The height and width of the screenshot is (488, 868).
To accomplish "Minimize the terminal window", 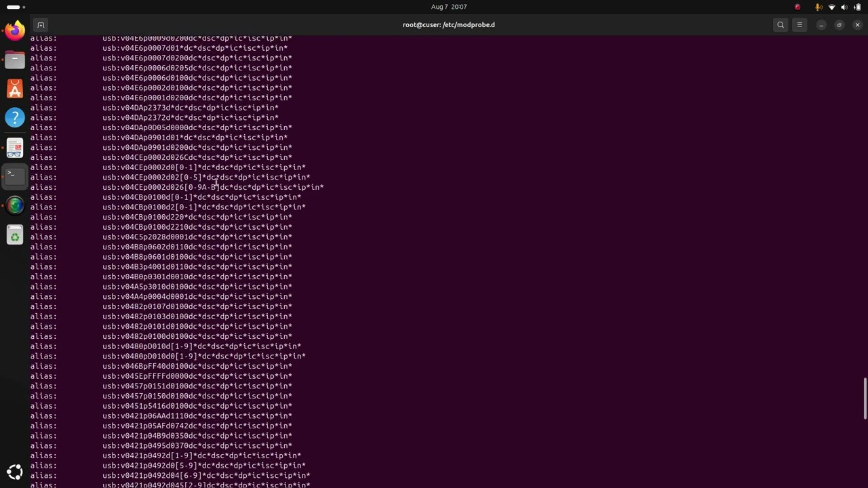I will [x=821, y=25].
